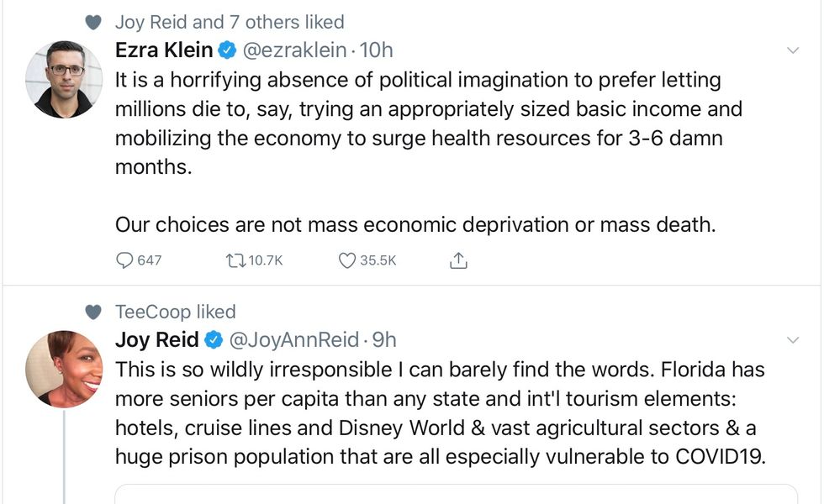The height and width of the screenshot is (504, 824).
Task: Retweet Ezra Klein's tweet
Action: tap(234, 260)
